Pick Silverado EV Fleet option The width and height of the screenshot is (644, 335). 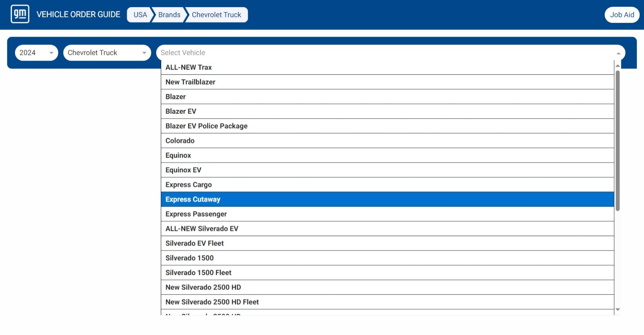[387, 243]
